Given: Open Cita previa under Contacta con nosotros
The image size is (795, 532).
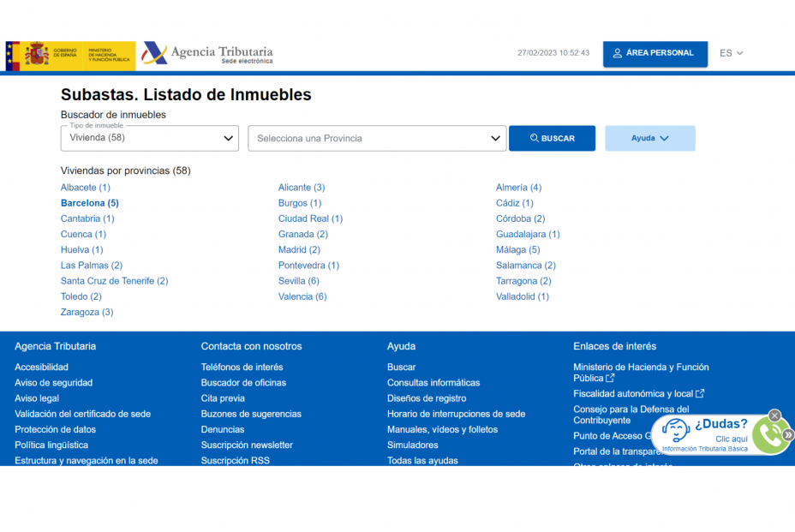Looking at the screenshot, I should coord(223,398).
